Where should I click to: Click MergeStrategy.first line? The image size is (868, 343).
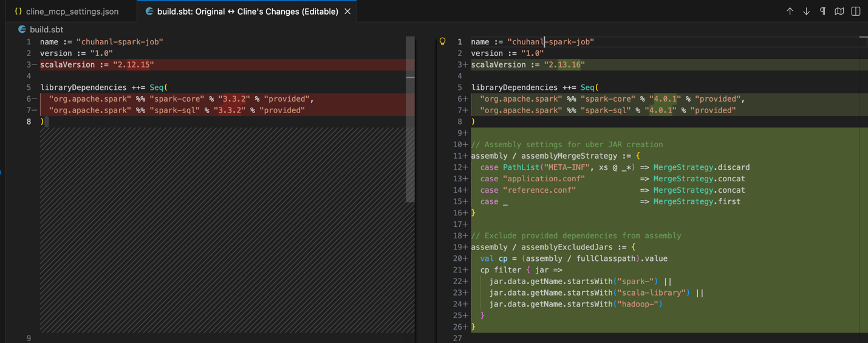(x=610, y=201)
